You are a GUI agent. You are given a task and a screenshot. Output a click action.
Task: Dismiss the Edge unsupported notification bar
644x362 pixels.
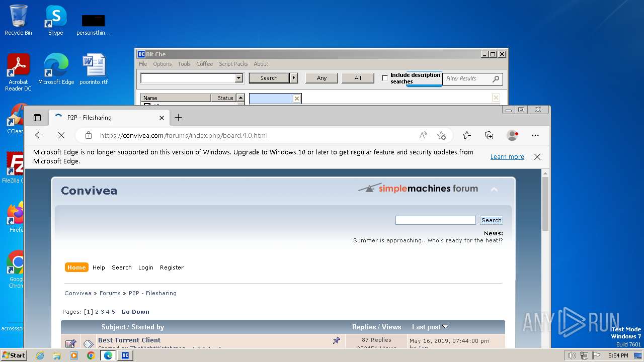coord(537,157)
